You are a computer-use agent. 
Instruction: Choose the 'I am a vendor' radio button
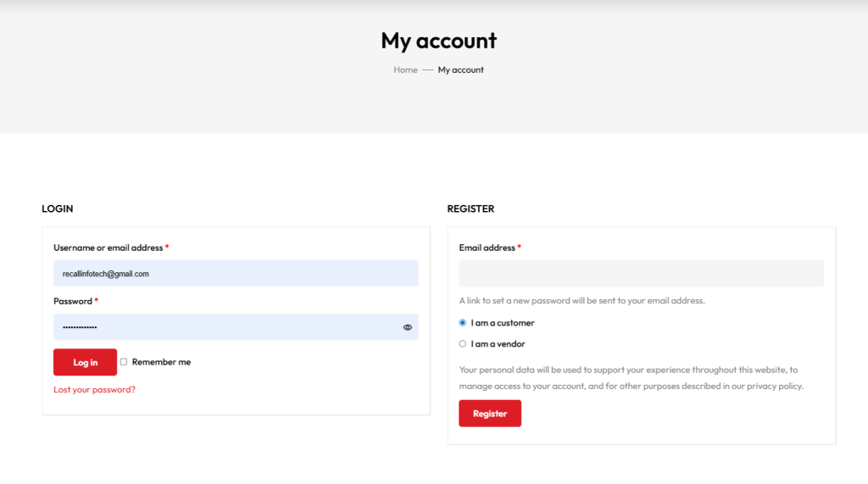(463, 344)
